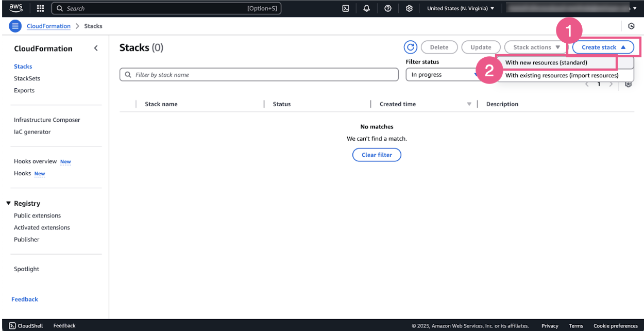The image size is (644, 331).
Task: Click the Stack name column header
Action: point(161,104)
